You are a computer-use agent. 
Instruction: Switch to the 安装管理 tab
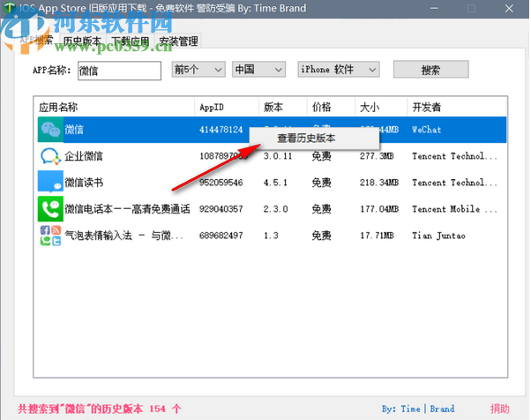pos(178,41)
